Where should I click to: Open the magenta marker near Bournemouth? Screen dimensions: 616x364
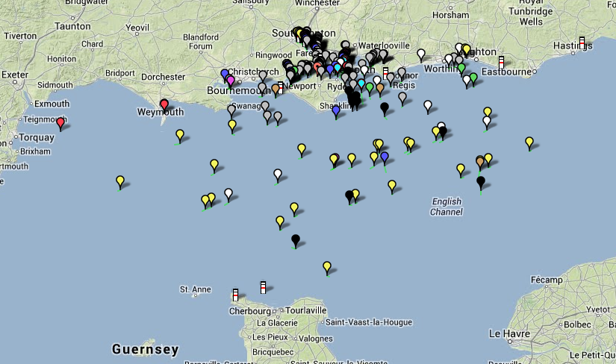231,82
